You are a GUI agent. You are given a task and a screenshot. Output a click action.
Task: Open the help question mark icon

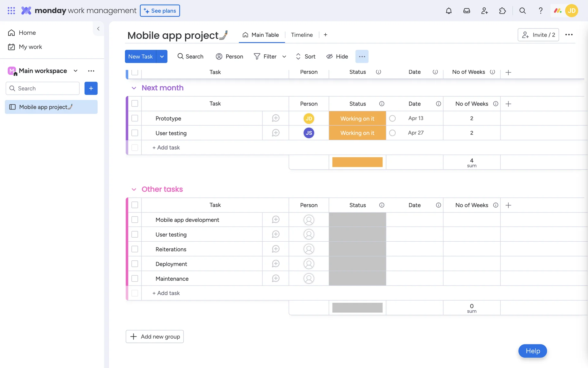pos(541,11)
